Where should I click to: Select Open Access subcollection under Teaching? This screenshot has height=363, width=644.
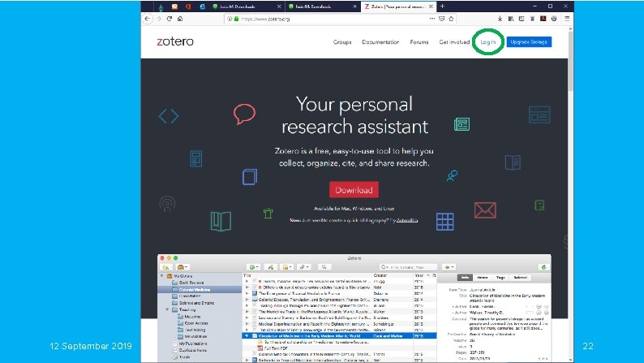click(195, 323)
